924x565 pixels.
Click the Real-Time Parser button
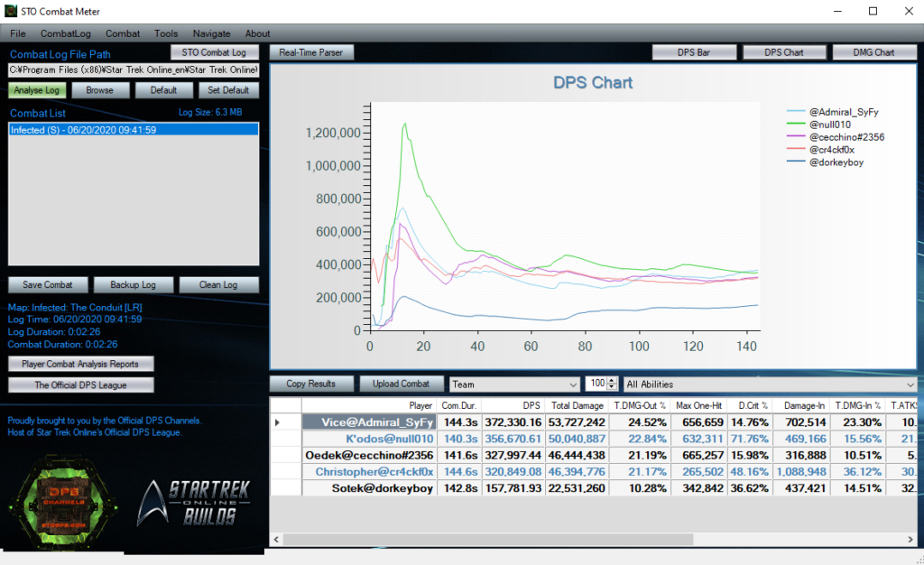(311, 52)
